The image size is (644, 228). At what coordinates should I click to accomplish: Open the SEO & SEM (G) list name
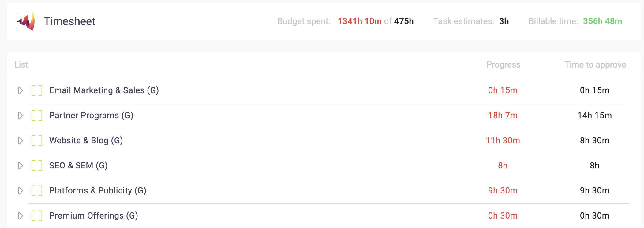pos(78,166)
